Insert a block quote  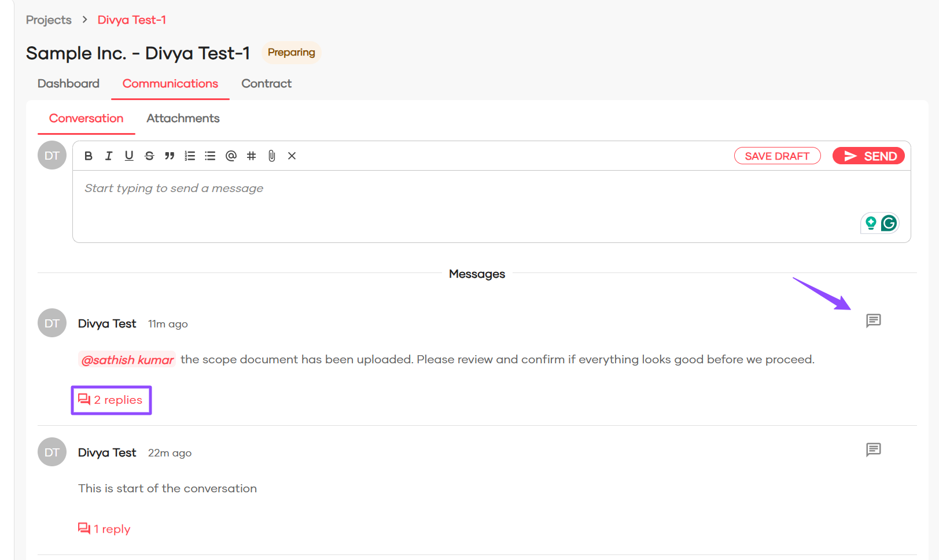[170, 156]
